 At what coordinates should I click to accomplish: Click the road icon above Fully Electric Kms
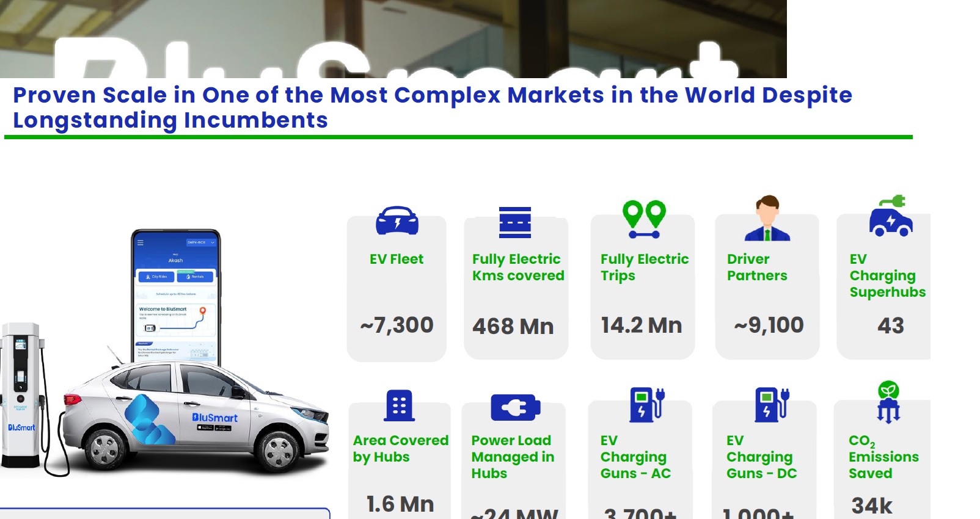click(515, 222)
